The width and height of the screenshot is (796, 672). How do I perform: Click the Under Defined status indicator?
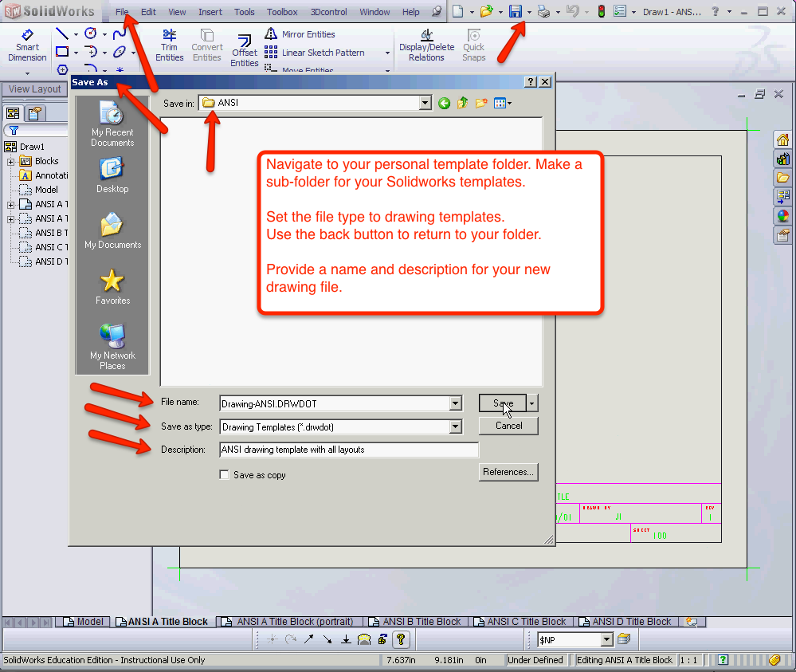(535, 659)
